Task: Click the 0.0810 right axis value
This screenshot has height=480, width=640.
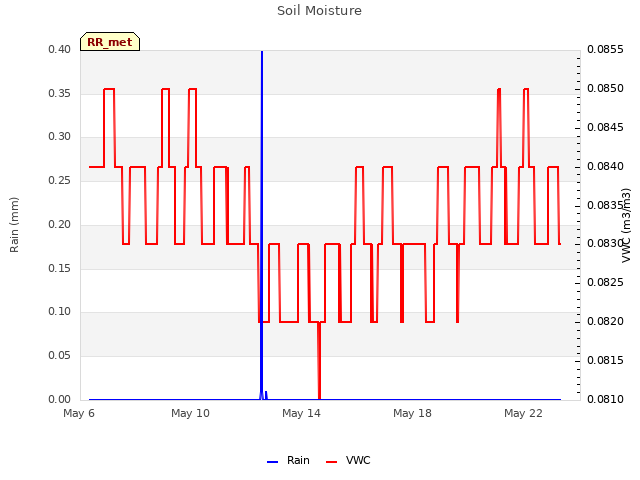Action: 605,399
